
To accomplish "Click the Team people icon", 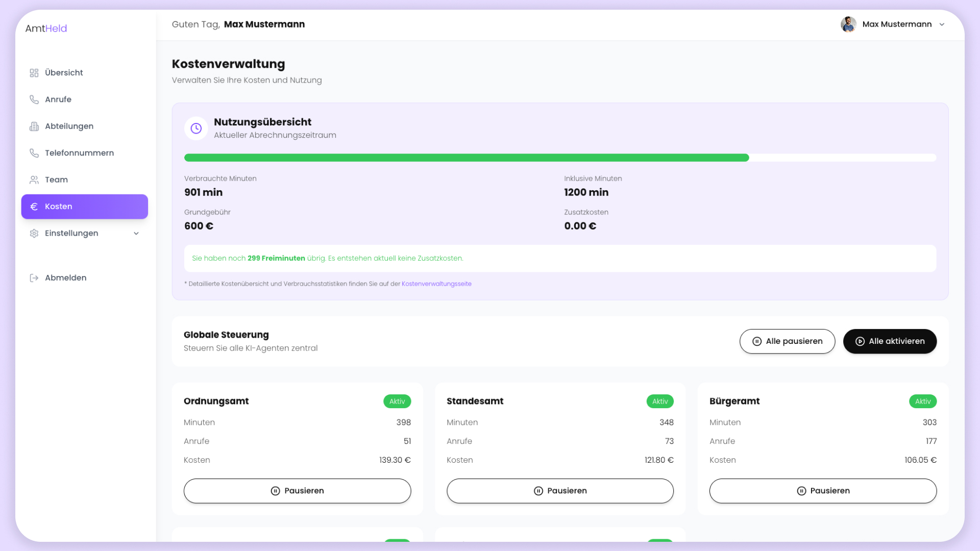I will (x=34, y=180).
